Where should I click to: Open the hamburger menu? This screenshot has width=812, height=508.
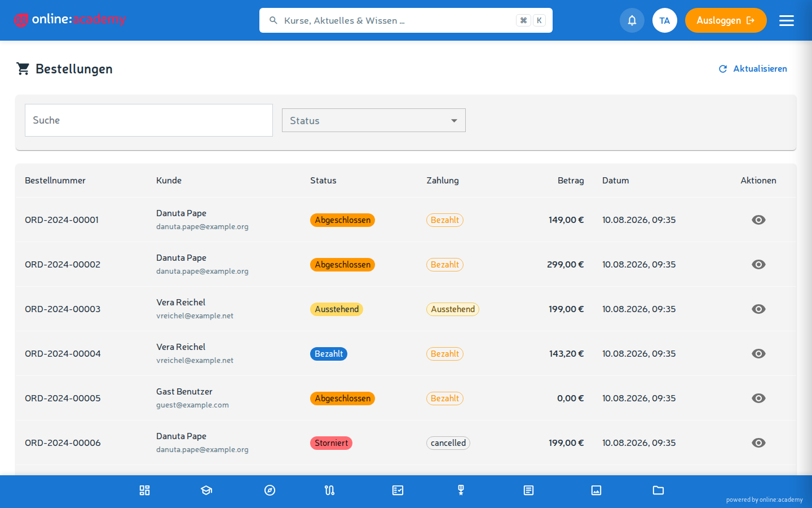(x=787, y=20)
